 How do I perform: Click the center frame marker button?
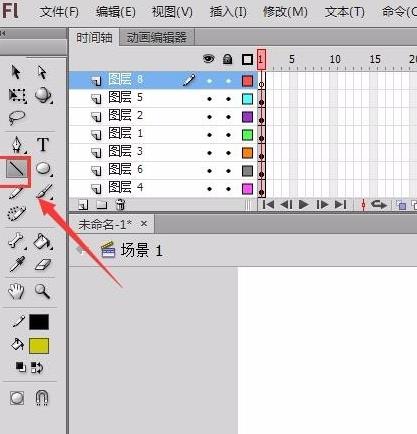(x=363, y=205)
